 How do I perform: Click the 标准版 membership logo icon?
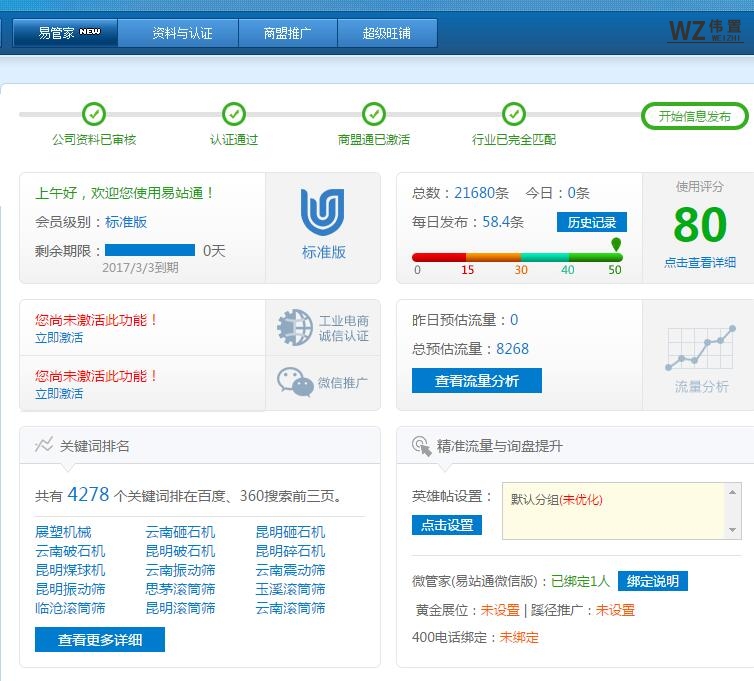(322, 212)
